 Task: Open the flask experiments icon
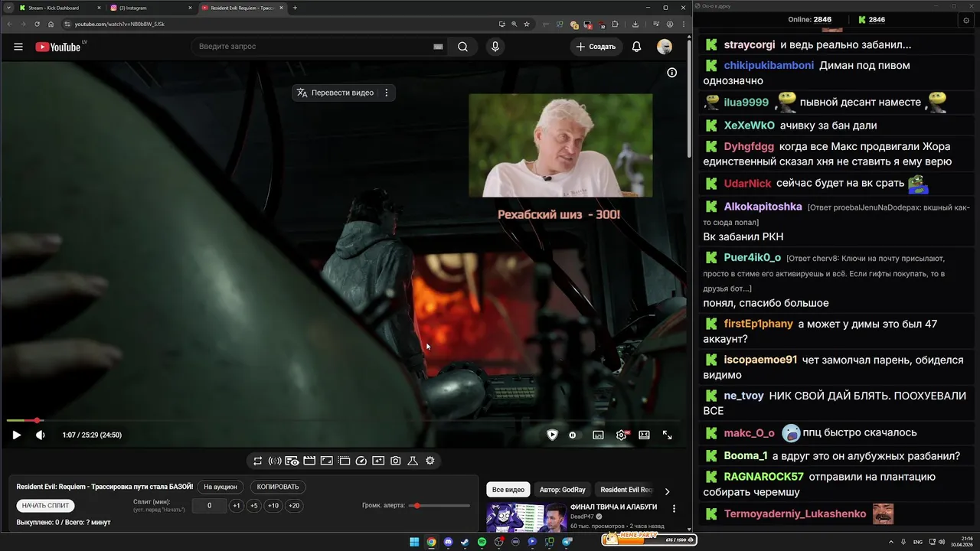pyautogui.click(x=413, y=461)
